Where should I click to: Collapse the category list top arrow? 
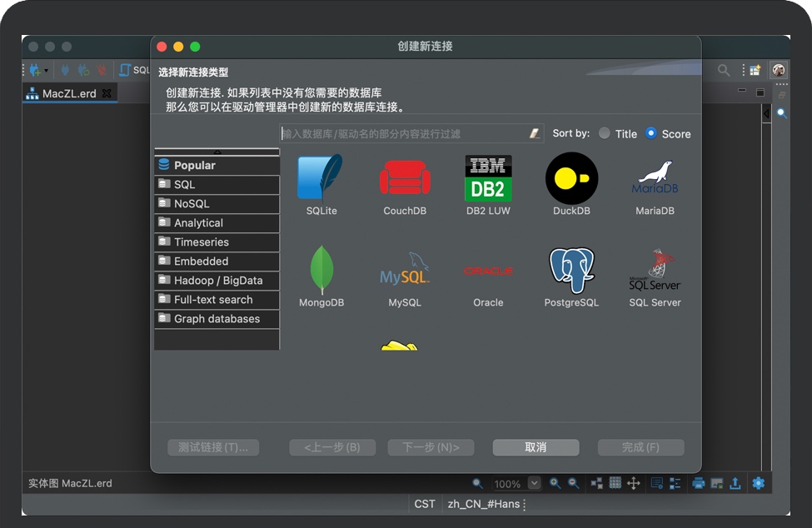217,152
